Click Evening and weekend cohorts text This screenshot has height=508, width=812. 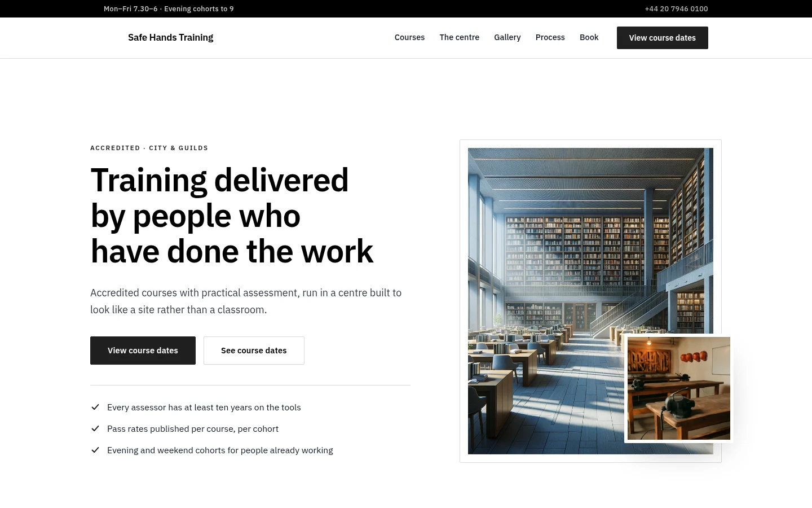click(x=220, y=450)
